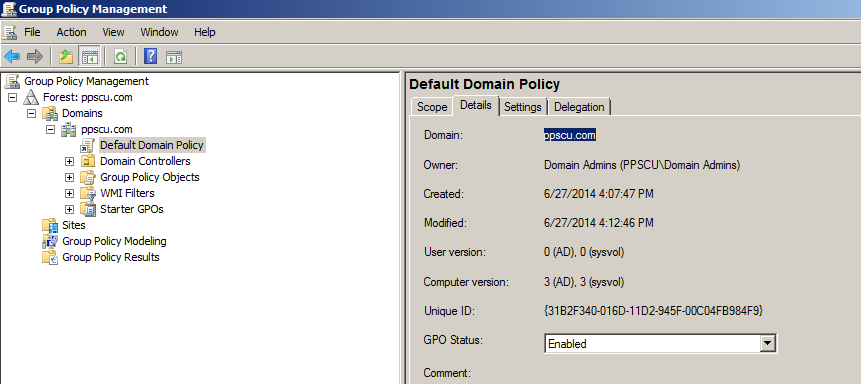Click the WMI Filters folder icon
Viewport: 861px width, 384px height.
pyautogui.click(x=88, y=193)
